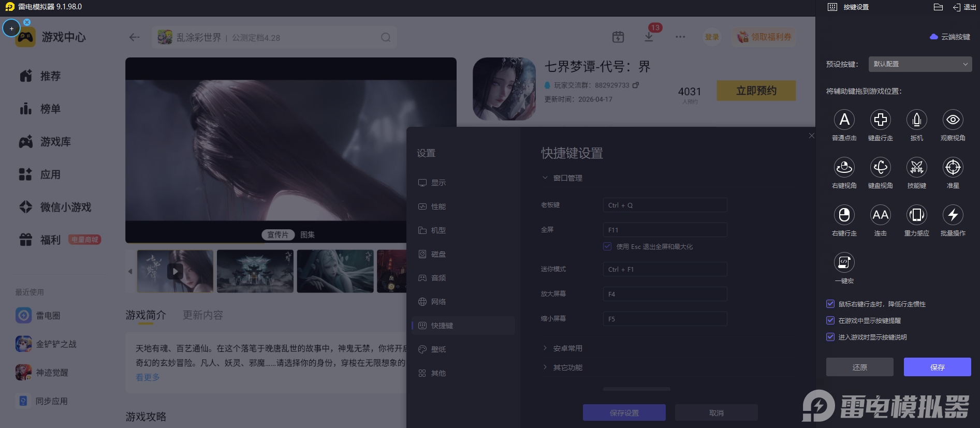Select the 普通点击 tap key icon
980x428 pixels.
click(x=844, y=120)
